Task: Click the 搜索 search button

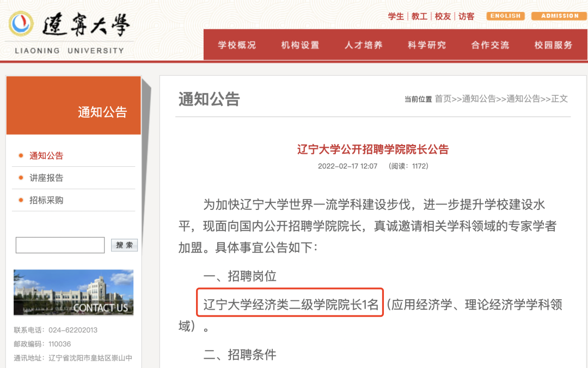Action: point(125,245)
